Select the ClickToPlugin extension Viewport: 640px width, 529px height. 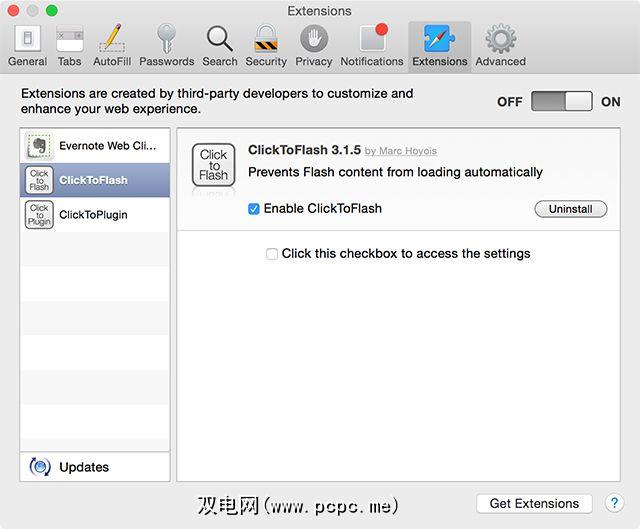pyautogui.click(x=95, y=214)
